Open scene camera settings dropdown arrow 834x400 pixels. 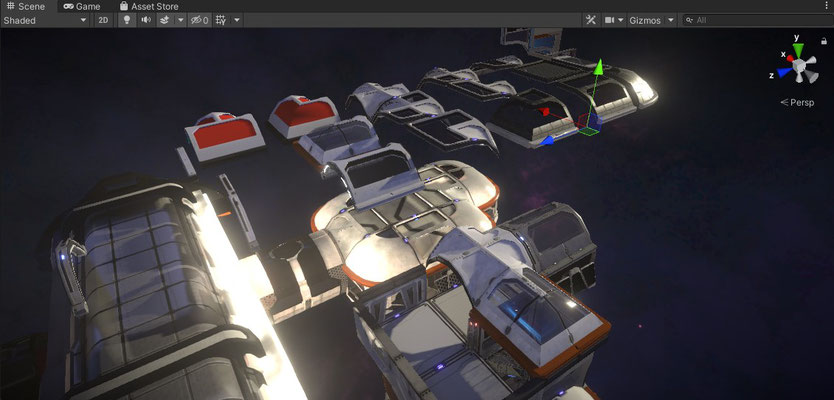click(621, 20)
